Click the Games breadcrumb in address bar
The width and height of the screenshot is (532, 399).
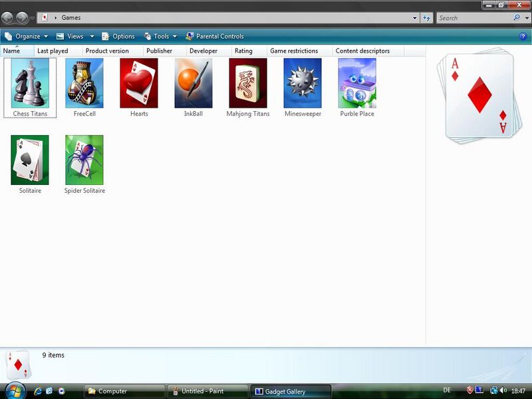tap(71, 18)
